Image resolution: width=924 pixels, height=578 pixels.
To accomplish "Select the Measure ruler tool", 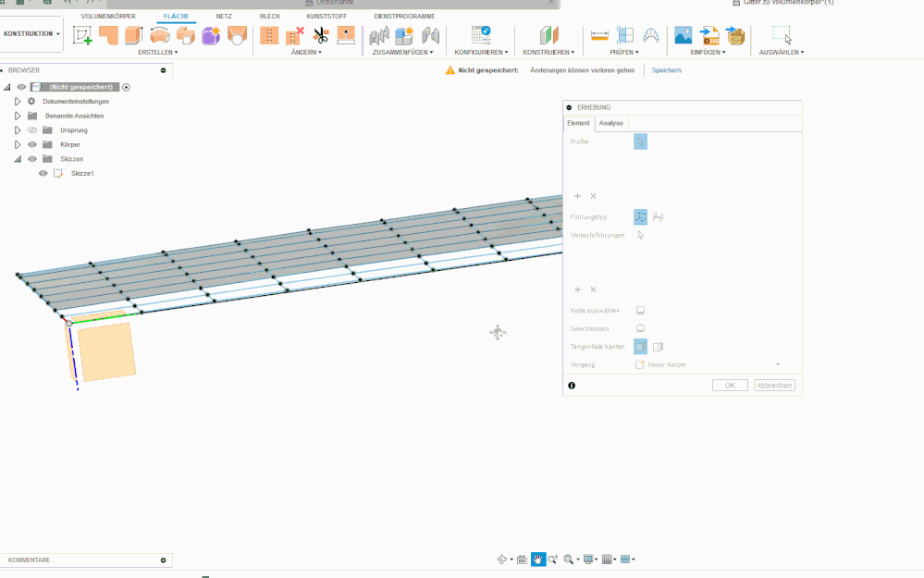I will (x=599, y=35).
